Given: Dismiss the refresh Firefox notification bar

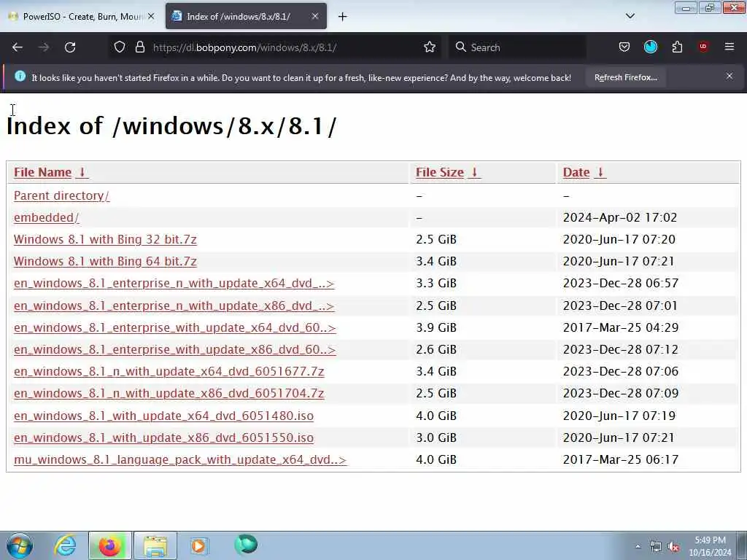Looking at the screenshot, I should coord(729,76).
